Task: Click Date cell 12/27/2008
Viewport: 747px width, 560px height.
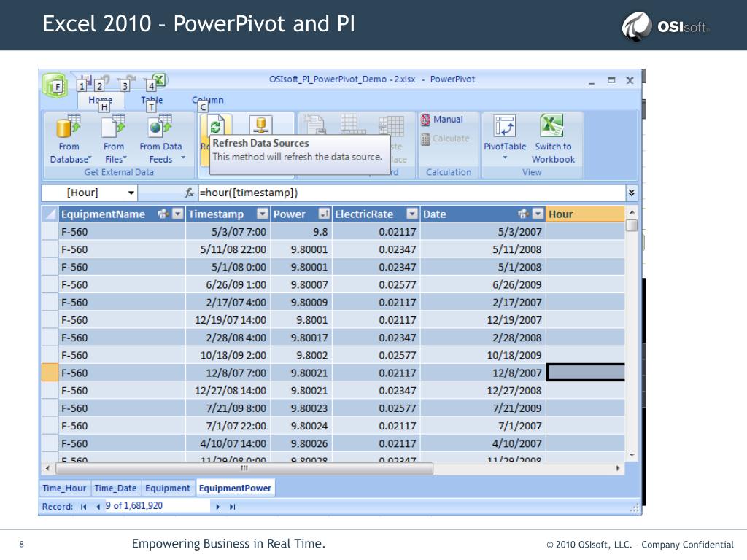Action: point(483,391)
